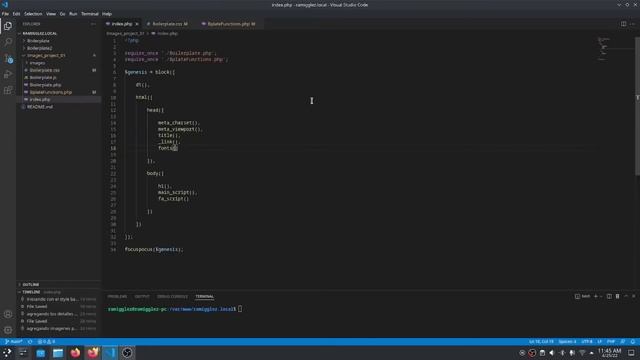Click the synchronize changes icon in status bar

pos(30,342)
